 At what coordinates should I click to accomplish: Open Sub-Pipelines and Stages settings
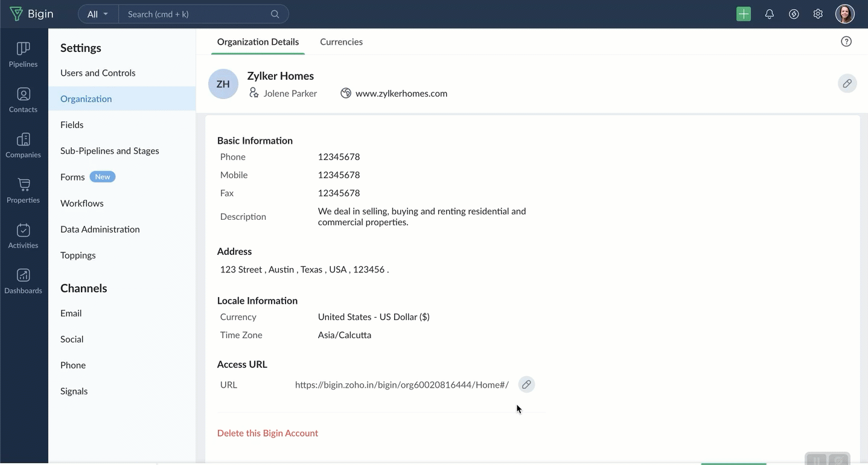point(122,150)
